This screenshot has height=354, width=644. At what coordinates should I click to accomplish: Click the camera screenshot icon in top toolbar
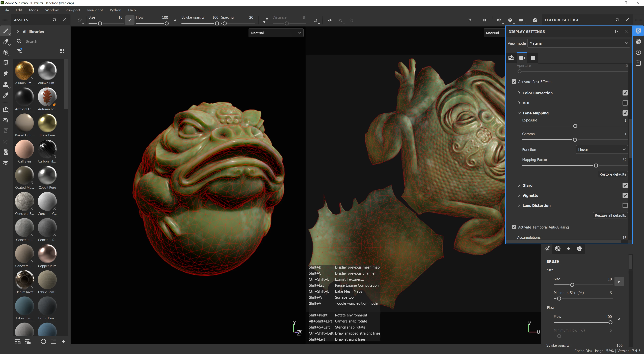[535, 20]
